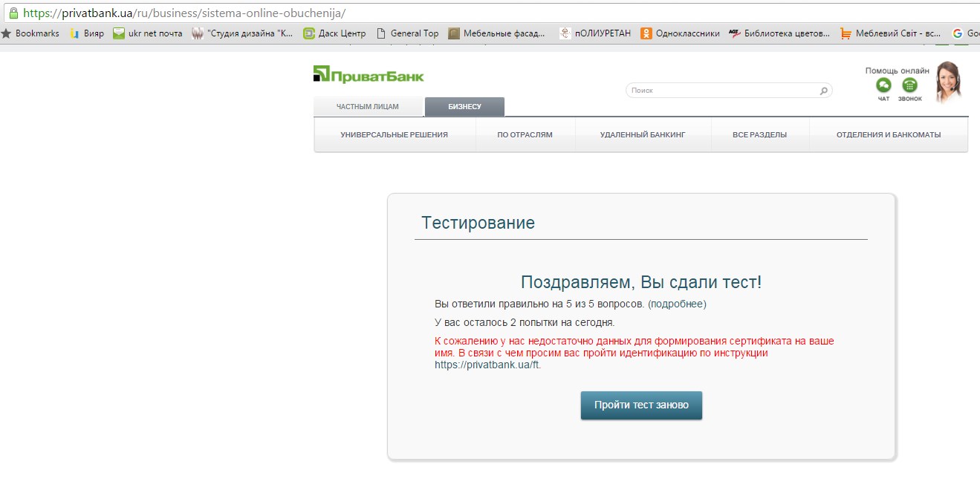Click the search magnifier icon
The image size is (980, 496).
tap(823, 91)
